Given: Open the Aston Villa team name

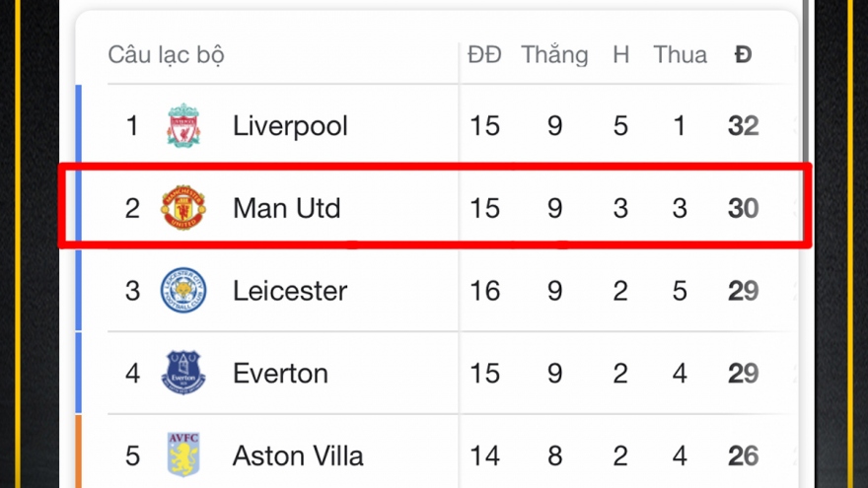Looking at the screenshot, I should tap(298, 455).
